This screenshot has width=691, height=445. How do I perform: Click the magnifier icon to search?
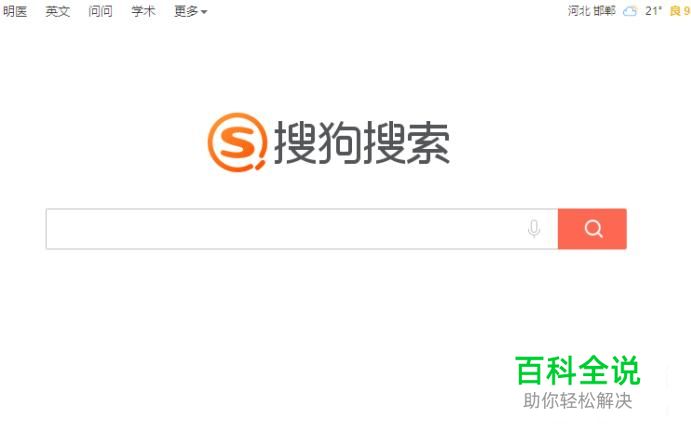[593, 229]
